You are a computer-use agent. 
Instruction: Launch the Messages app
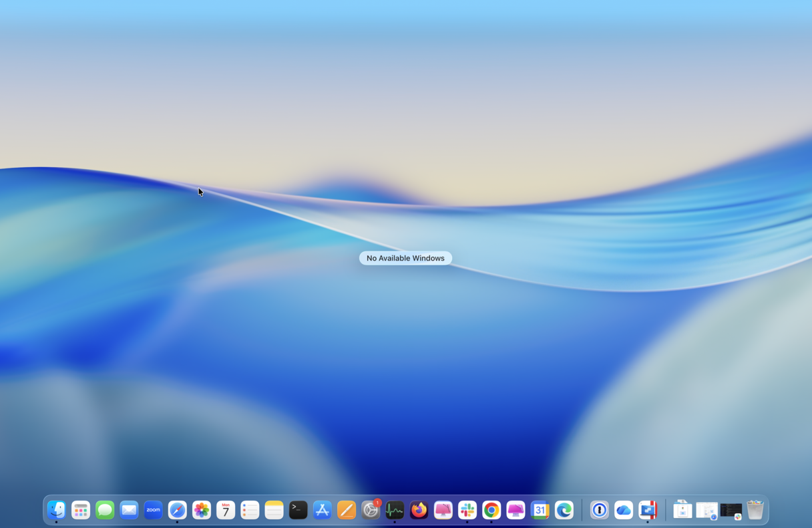[x=105, y=510]
